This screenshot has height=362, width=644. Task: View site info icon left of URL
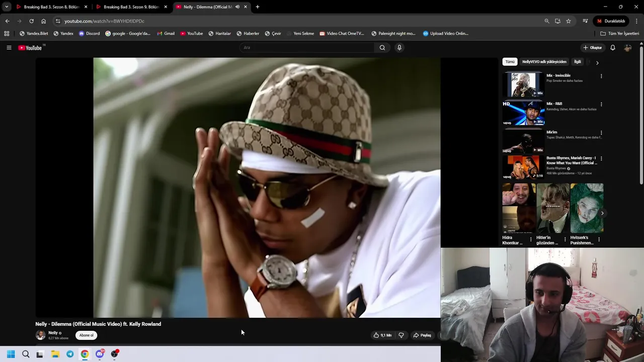[58, 21]
